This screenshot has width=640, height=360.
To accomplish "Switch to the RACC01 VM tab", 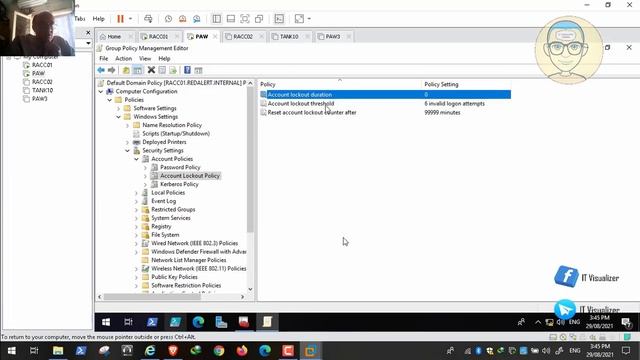I will click(158, 37).
